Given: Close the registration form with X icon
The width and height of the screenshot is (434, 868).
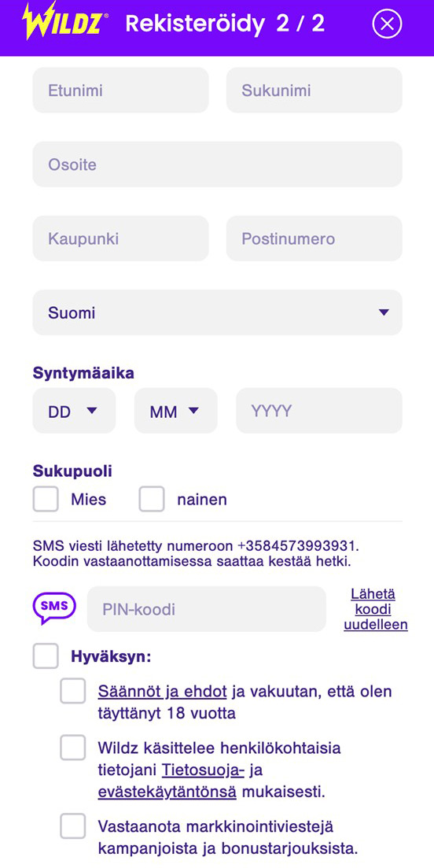Looking at the screenshot, I should coord(387,24).
